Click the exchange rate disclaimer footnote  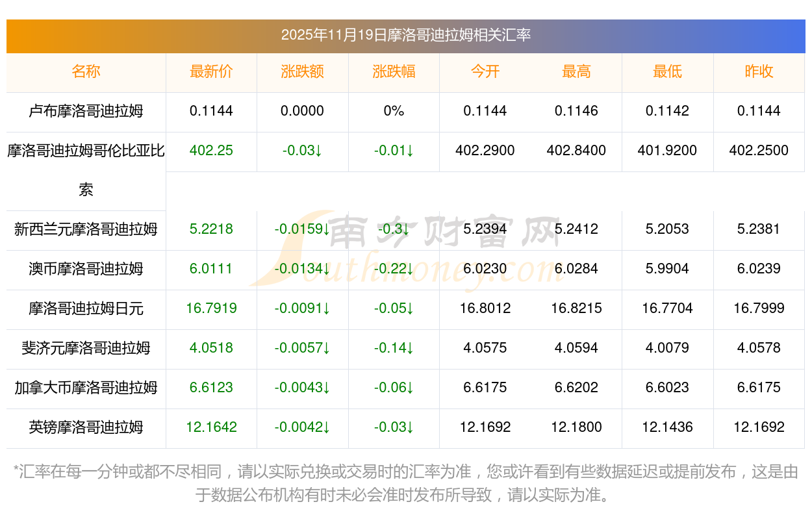click(x=405, y=483)
